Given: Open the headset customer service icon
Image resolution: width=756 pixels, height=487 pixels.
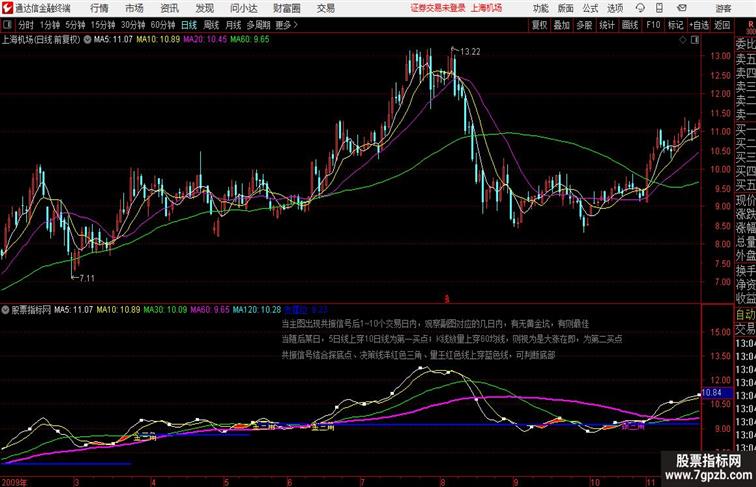Looking at the screenshot, I should tap(640, 8).
